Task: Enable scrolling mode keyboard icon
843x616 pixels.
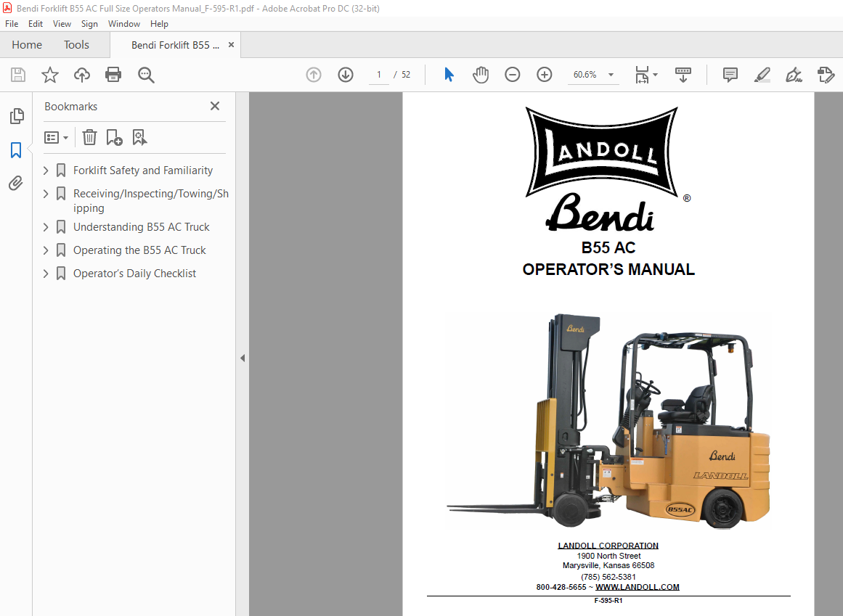Action: click(x=683, y=75)
